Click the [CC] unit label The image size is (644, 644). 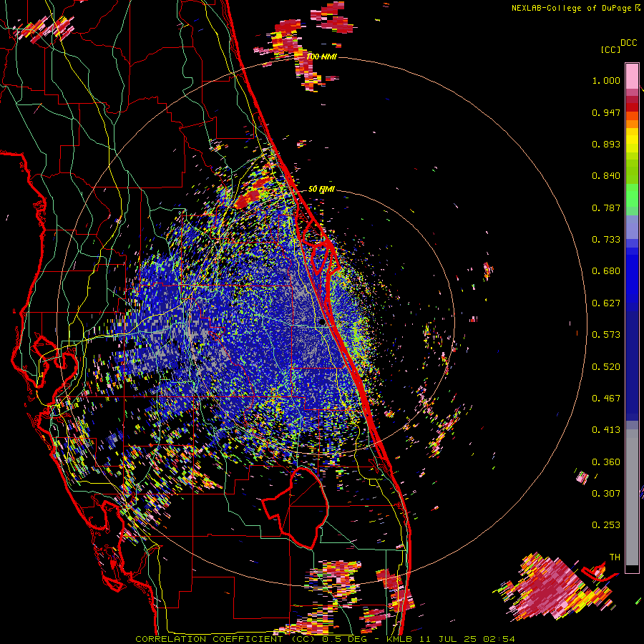click(x=610, y=49)
